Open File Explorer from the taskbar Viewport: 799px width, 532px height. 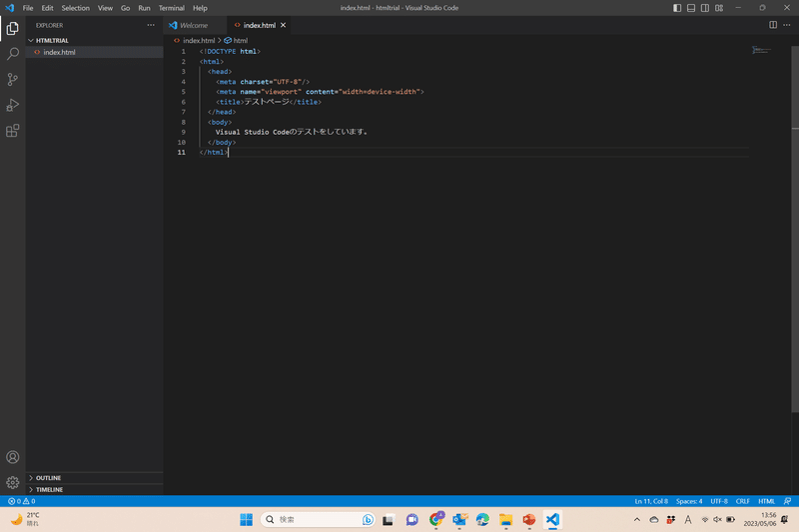505,519
